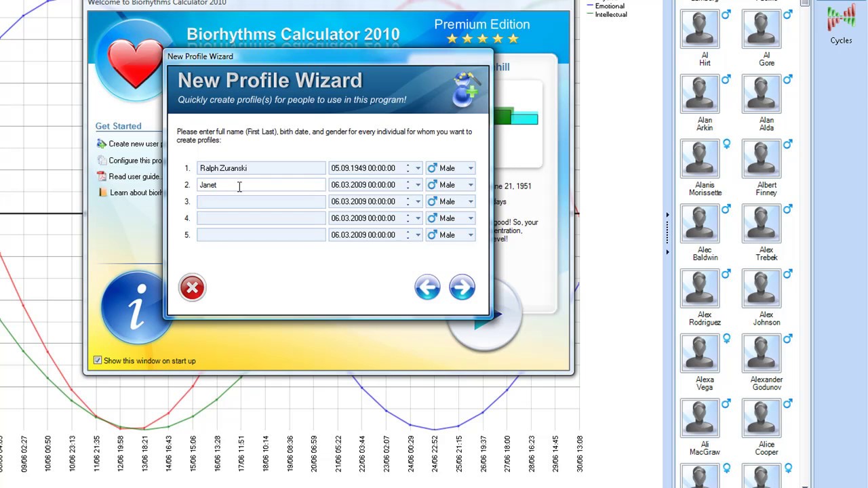Select Alex Rodriguez profile avatar
Screen dimensions: 868x488
(700, 289)
